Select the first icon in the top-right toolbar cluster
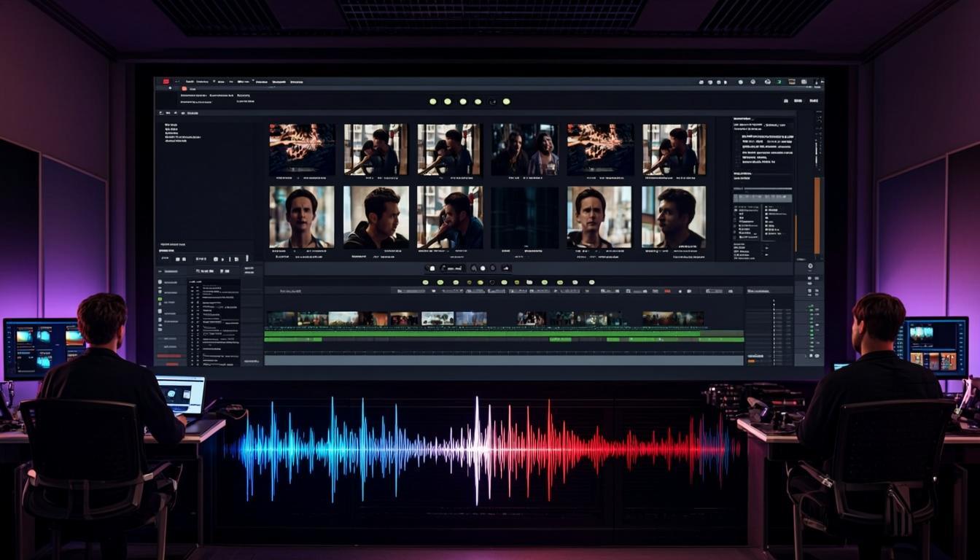Viewport: 980px width, 560px height. (701, 82)
